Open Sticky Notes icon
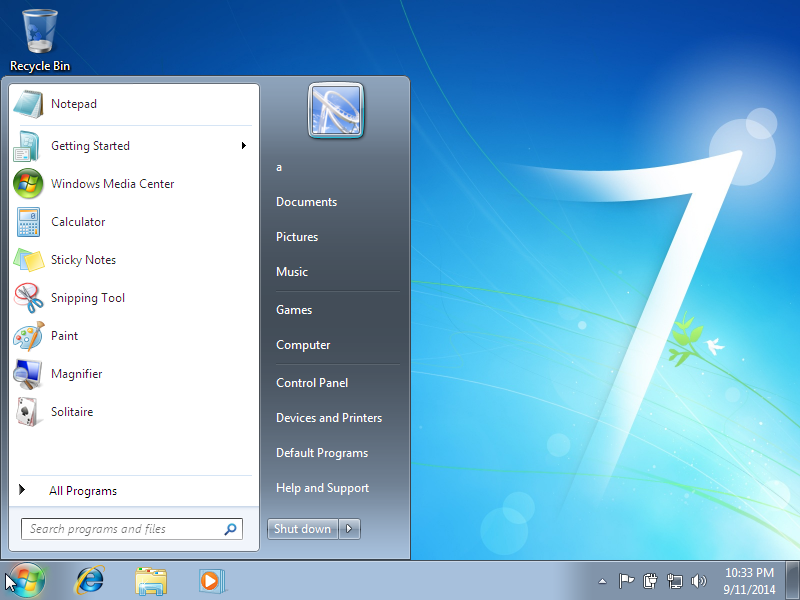This screenshot has width=800, height=600. [28, 260]
